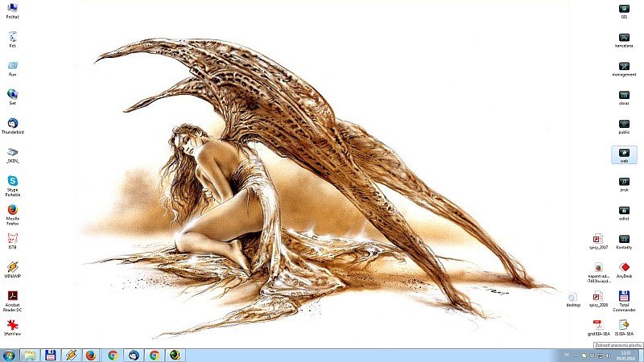Select the spisy_2018 shortcut file

click(x=598, y=299)
